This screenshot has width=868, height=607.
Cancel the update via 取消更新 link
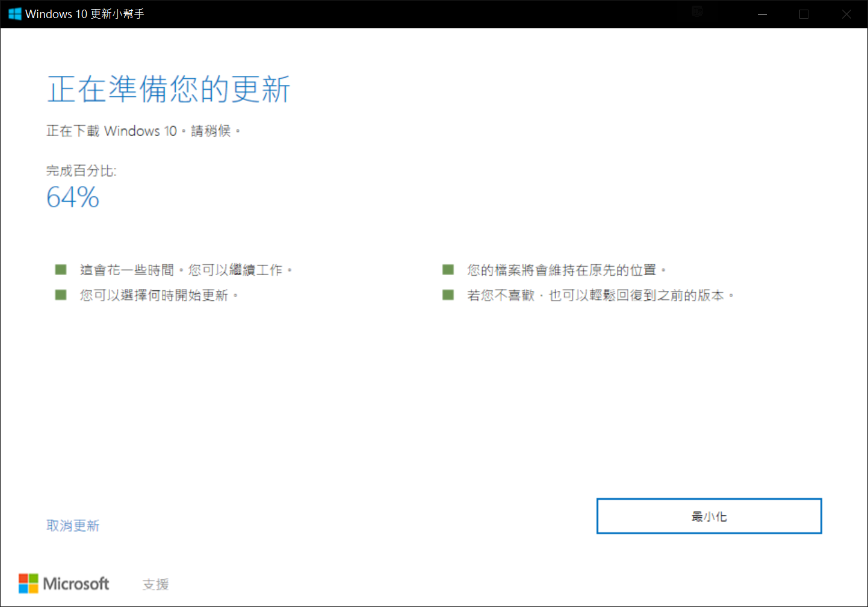click(73, 526)
